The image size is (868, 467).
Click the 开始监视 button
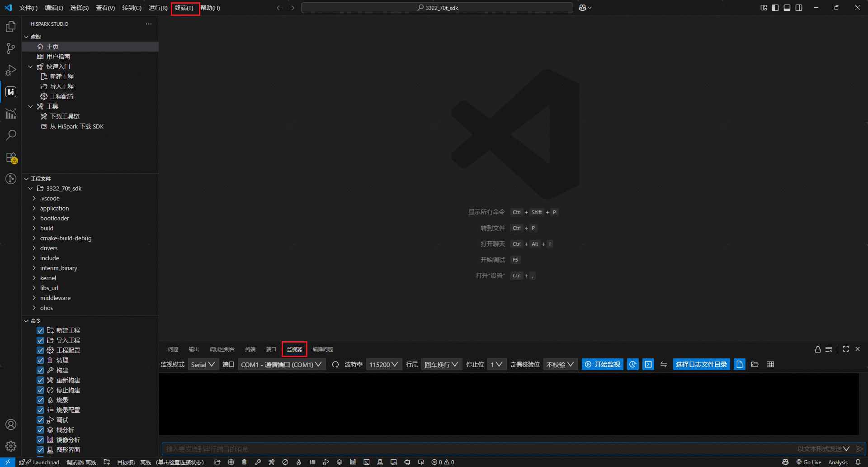click(x=602, y=365)
